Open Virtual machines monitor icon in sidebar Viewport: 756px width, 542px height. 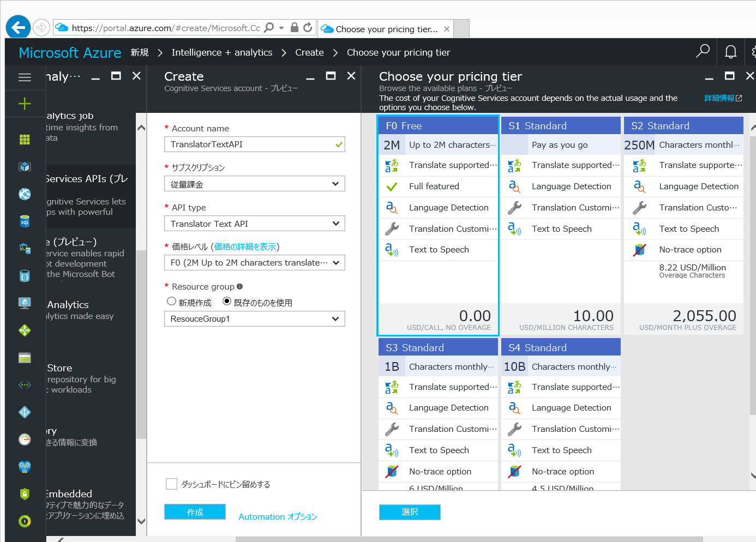(x=25, y=303)
